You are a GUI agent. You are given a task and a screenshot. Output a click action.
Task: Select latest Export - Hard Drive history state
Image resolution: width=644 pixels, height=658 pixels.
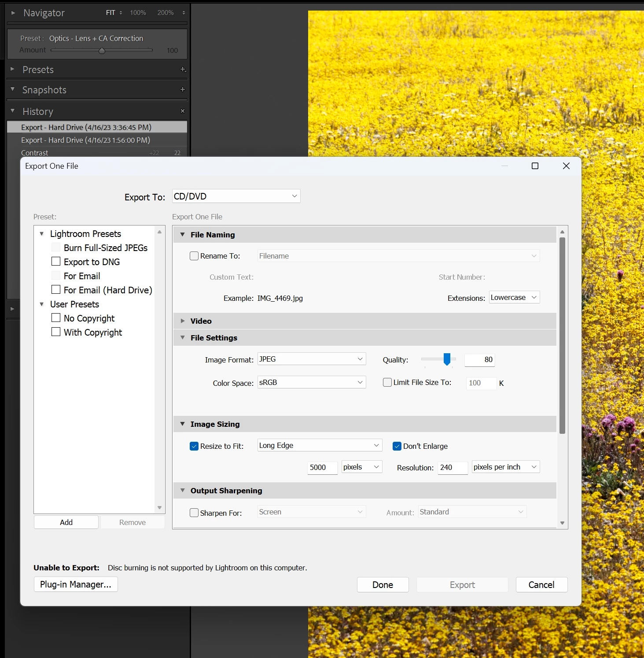[x=97, y=127]
